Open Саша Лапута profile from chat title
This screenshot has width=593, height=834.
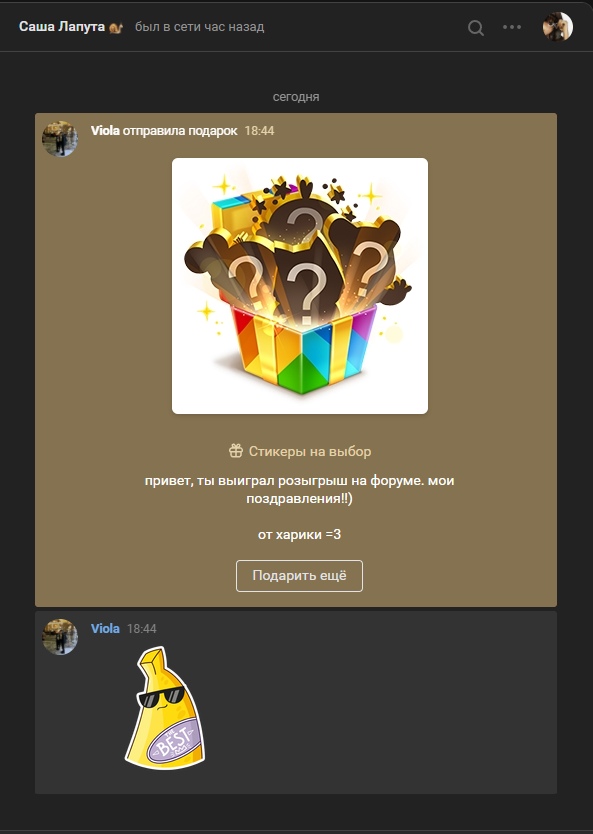62,27
